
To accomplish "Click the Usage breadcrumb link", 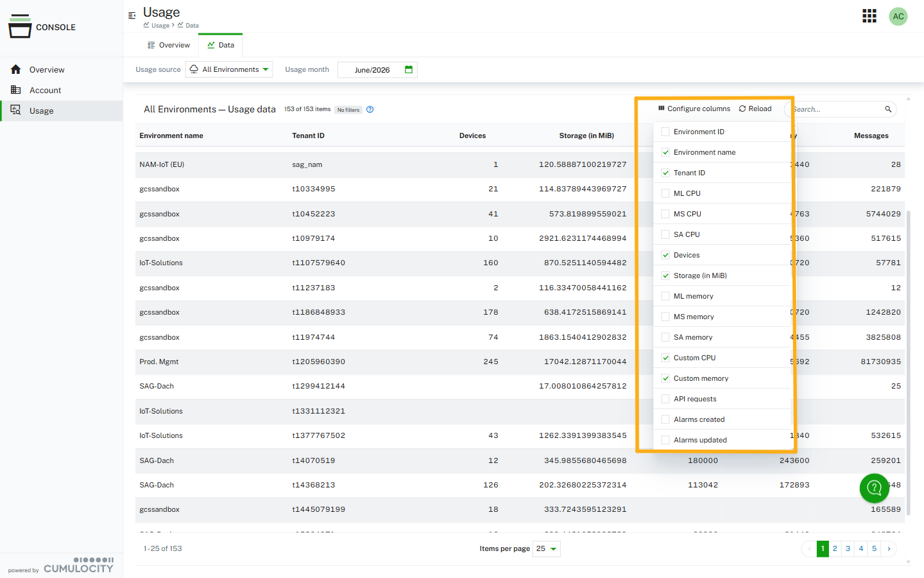I will (157, 26).
